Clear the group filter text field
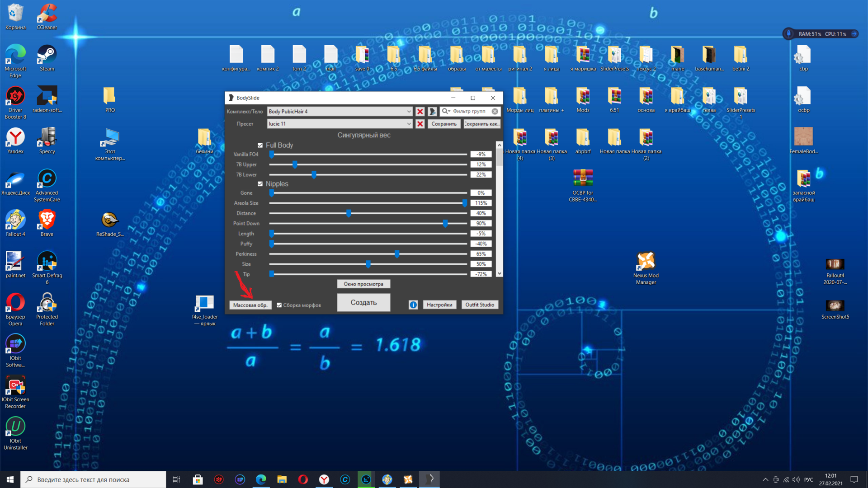 pos(495,111)
